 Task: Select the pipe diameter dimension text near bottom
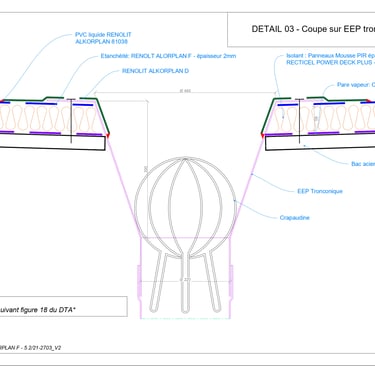(x=185, y=280)
